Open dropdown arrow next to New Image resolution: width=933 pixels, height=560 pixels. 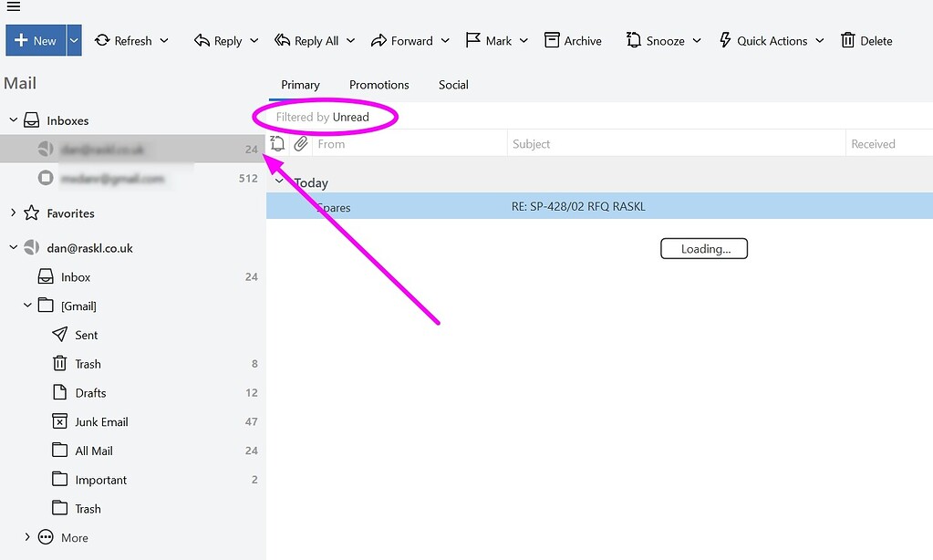(74, 40)
